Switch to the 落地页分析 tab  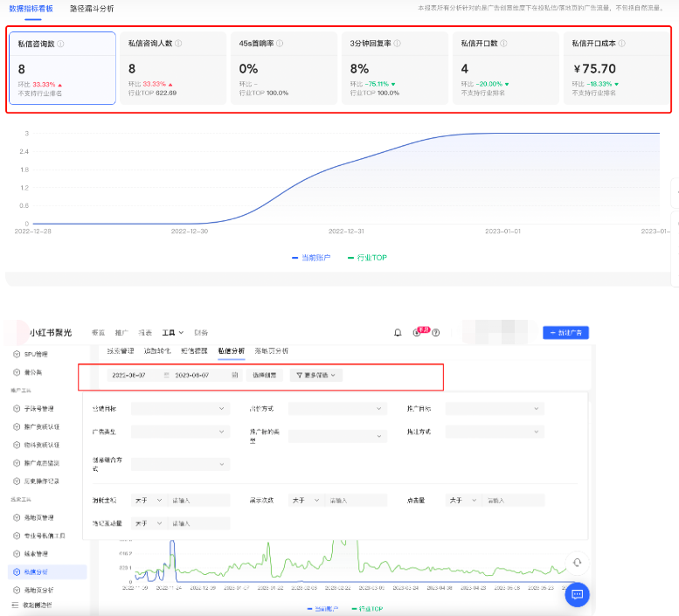point(271,350)
